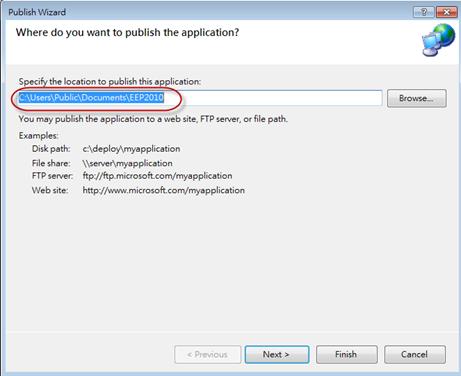Click the example ftp://ftp.microsoft.com/myapplication
The width and height of the screenshot is (461, 376).
click(157, 176)
